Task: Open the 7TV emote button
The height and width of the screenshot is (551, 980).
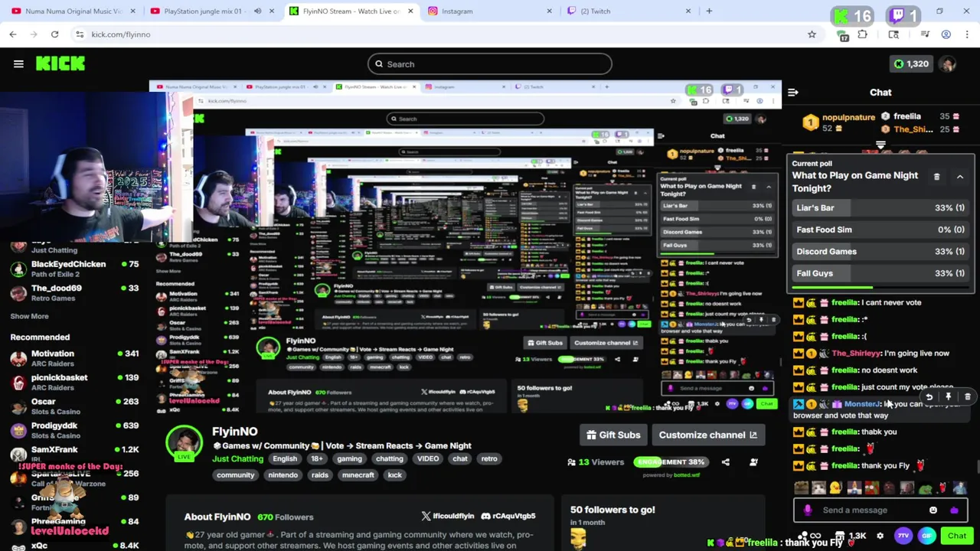Action: (904, 536)
